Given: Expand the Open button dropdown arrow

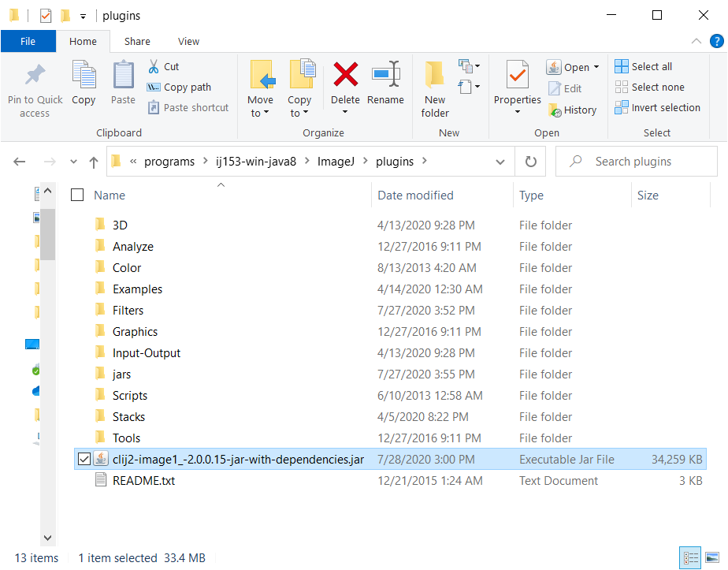Looking at the screenshot, I should (596, 67).
